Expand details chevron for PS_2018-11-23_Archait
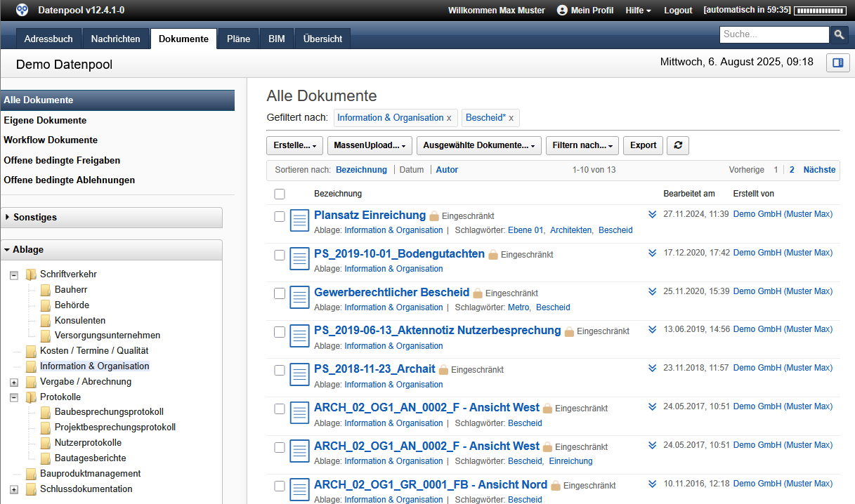Screen dimensions: 855x504 [x=652, y=368]
